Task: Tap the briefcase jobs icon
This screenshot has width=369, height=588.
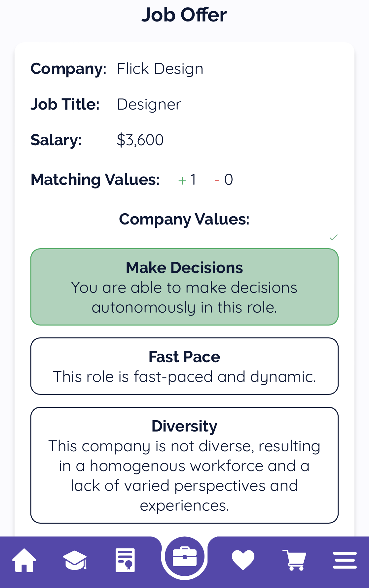Action: (185, 557)
